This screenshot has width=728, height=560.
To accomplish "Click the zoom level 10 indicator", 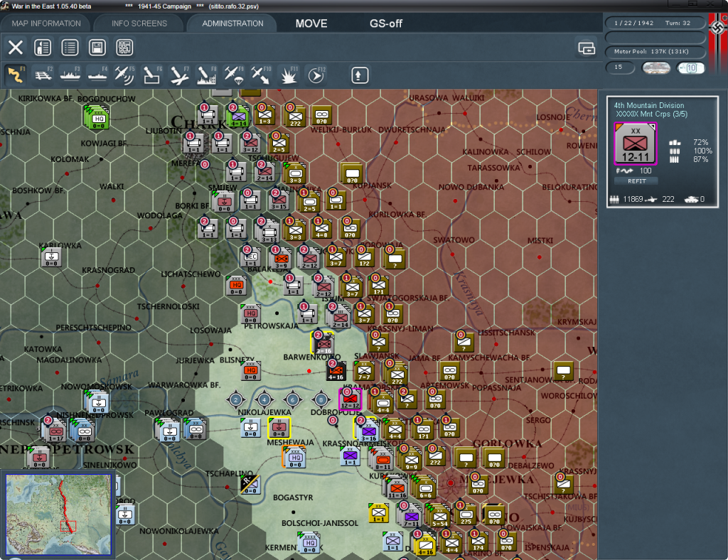I will [690, 68].
